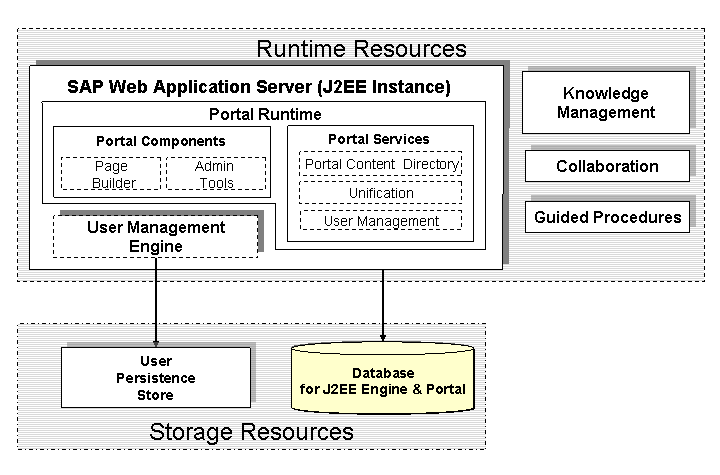Select the Page Builder box

pos(111,174)
